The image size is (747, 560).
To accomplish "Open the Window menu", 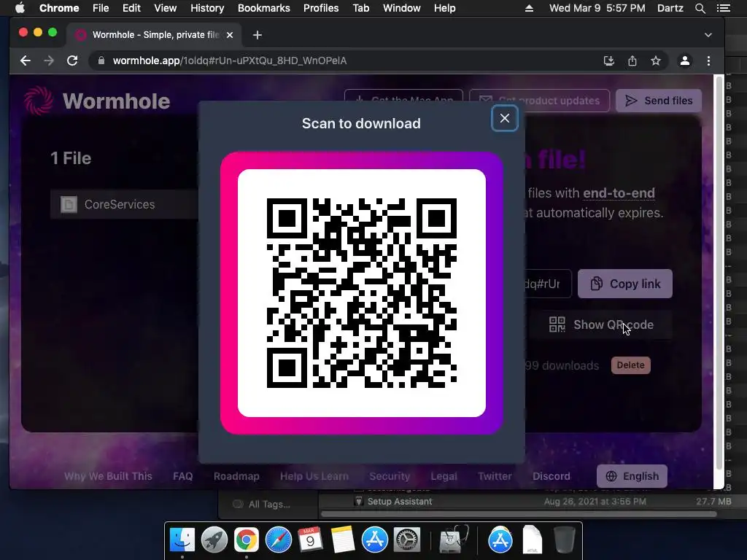I will pyautogui.click(x=402, y=8).
